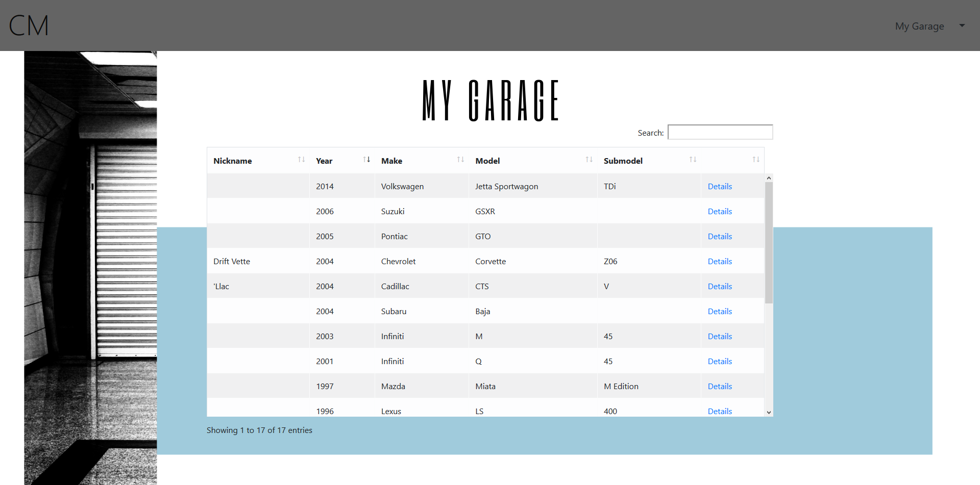Click the Volkswagen make cell
The image size is (980, 485).
coord(422,186)
